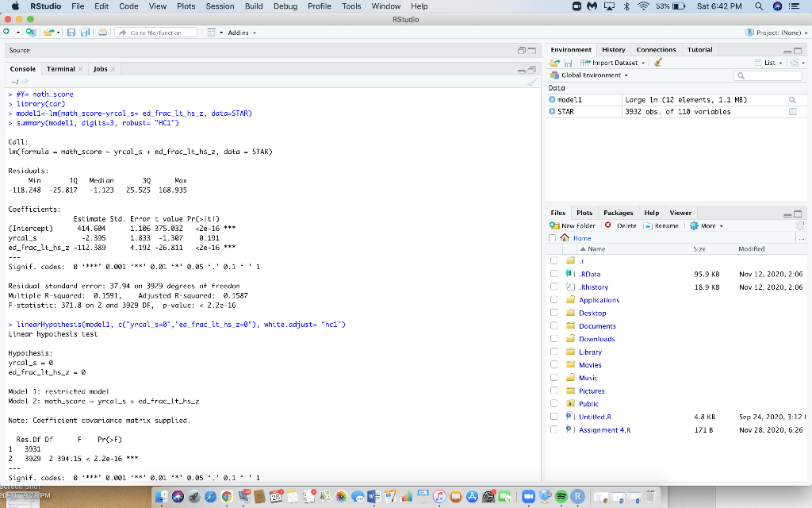The width and height of the screenshot is (812, 508).
Task: Click the print document icon in toolbar
Action: pos(103,33)
